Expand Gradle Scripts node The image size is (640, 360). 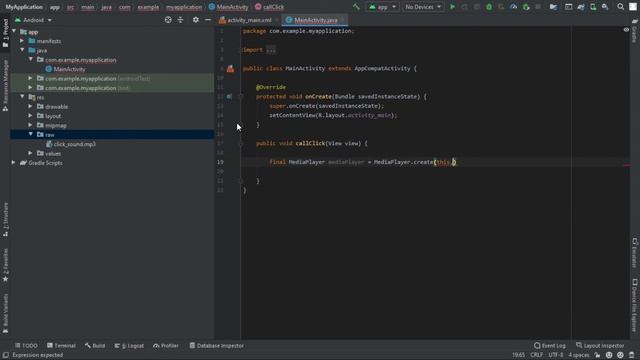[13, 163]
